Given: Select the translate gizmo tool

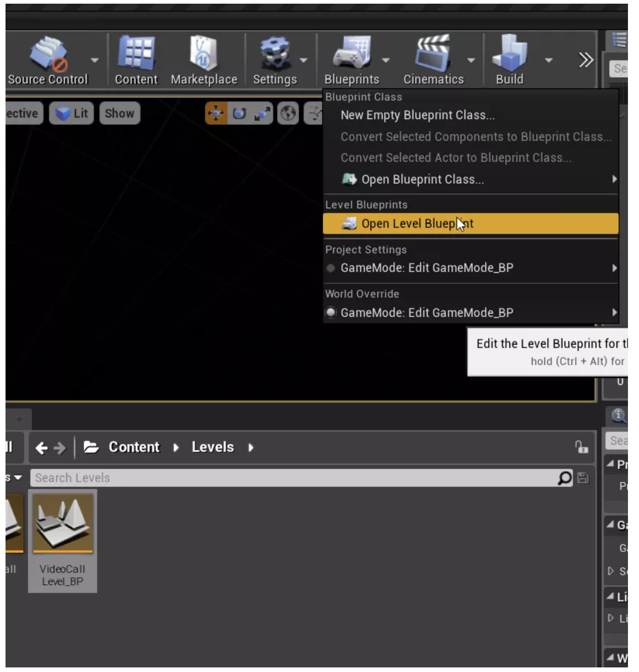Looking at the screenshot, I should tap(216, 113).
